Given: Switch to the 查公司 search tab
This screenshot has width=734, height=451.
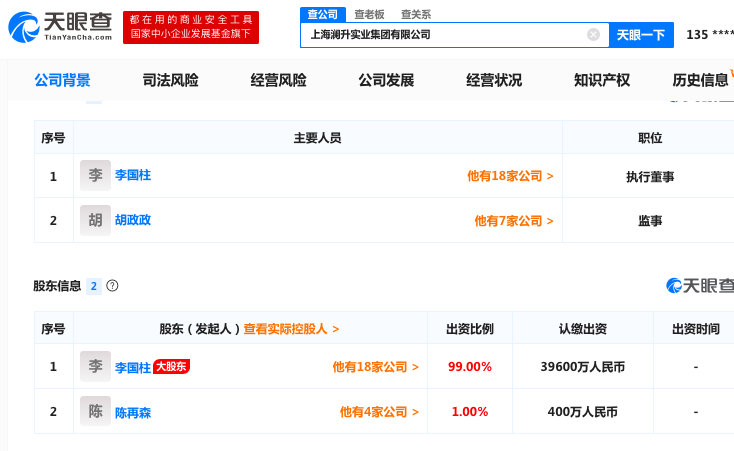Looking at the screenshot, I should [323, 15].
